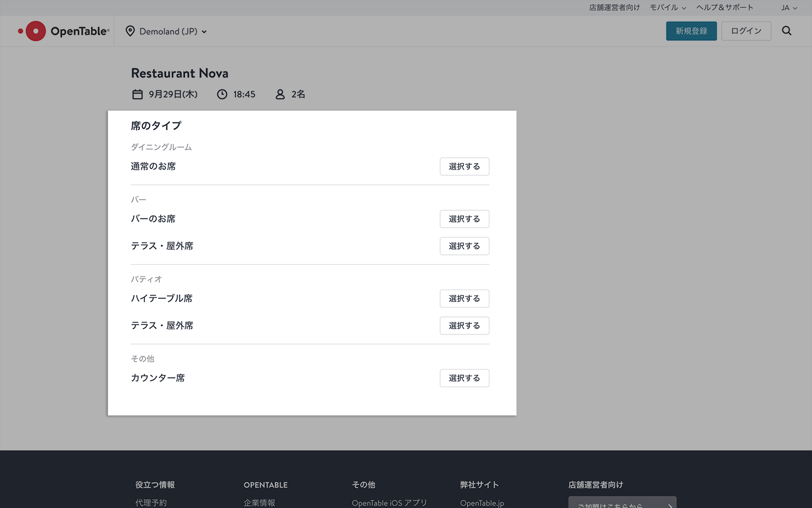Select ハイテーブル席 with 選択する
The image size is (812, 508).
tap(464, 298)
